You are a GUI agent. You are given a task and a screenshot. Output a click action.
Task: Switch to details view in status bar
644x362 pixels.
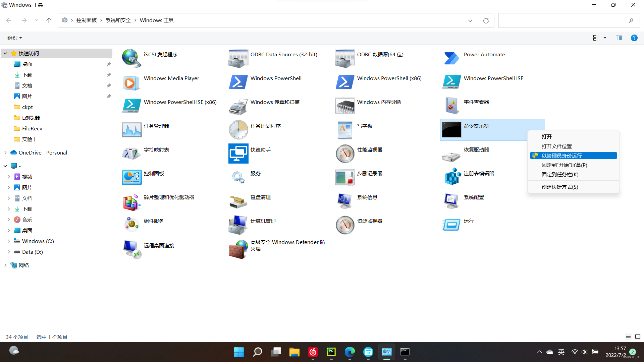628,337
